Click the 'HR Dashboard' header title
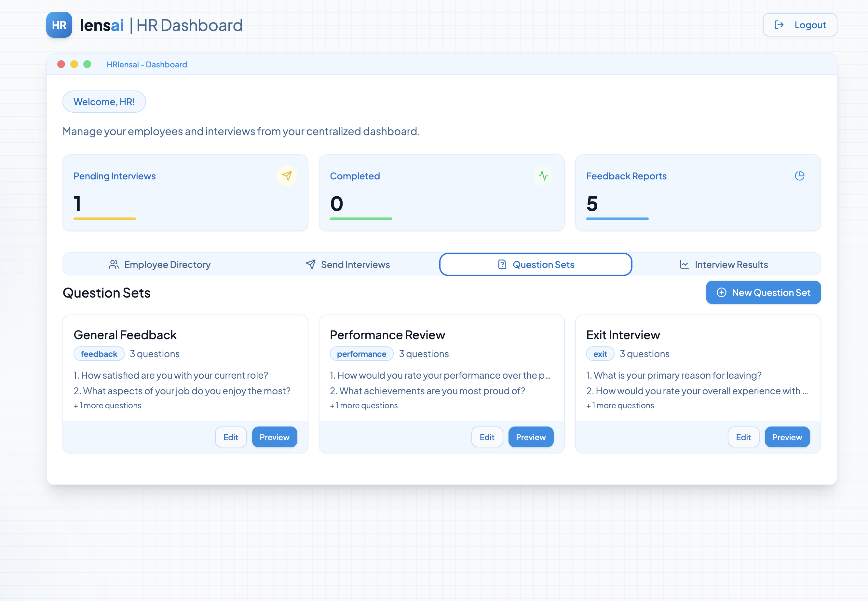 click(x=189, y=25)
